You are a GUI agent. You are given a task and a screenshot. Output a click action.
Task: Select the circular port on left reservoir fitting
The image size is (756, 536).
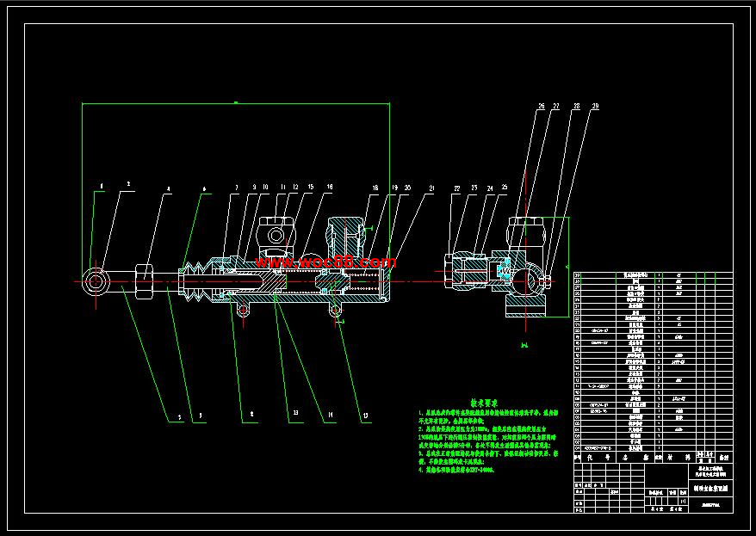(276, 236)
